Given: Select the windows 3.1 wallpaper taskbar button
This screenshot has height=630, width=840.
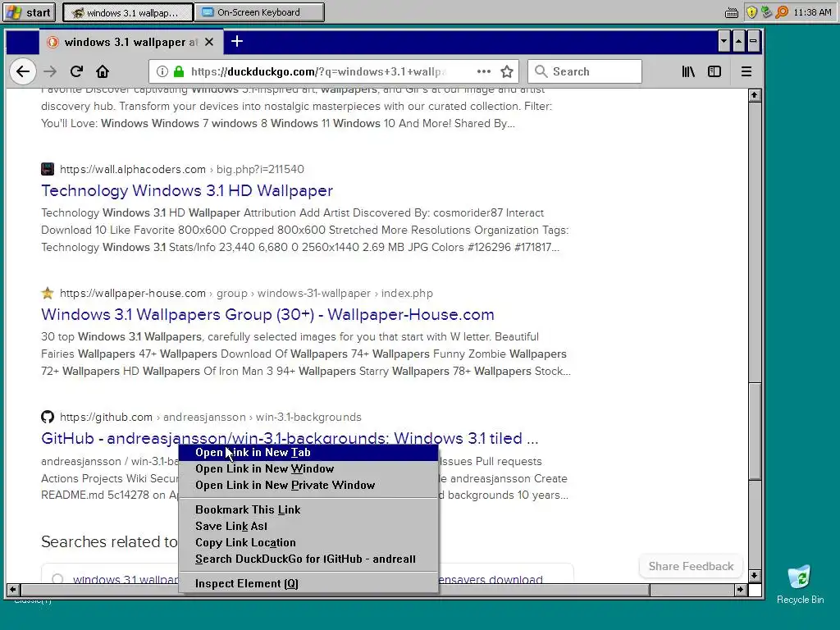Looking at the screenshot, I should click(127, 12).
